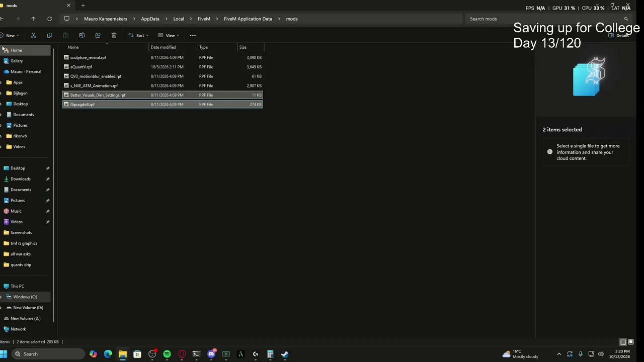Select file QV3_motionblur_enabled.rpf
The width and height of the screenshot is (644, 362).
[x=162, y=76]
